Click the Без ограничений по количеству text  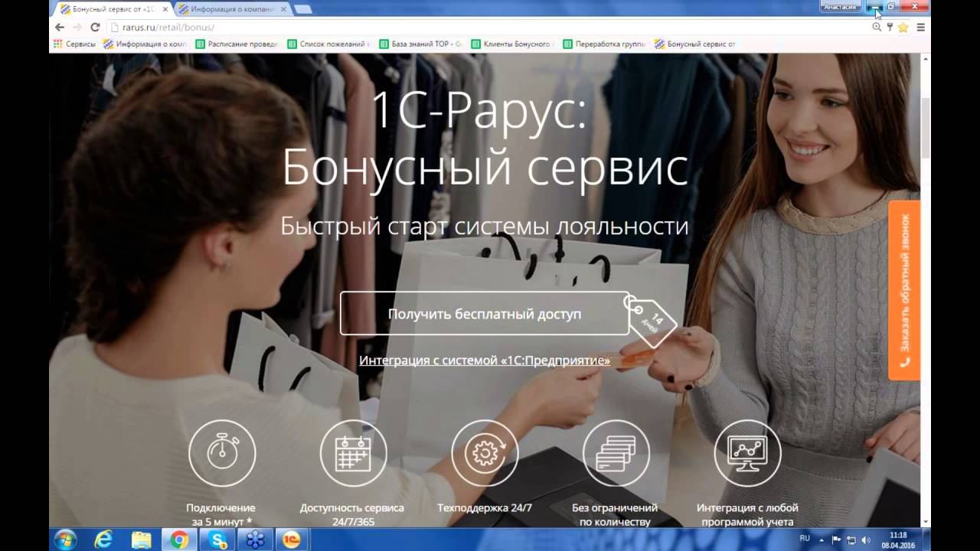[x=615, y=514]
